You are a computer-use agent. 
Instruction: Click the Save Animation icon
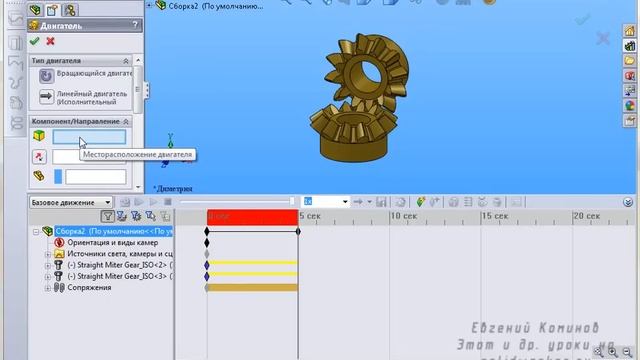[x=381, y=202]
